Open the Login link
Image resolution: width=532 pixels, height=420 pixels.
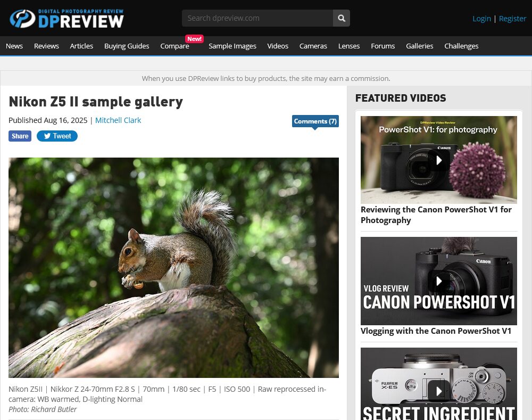pyautogui.click(x=481, y=19)
